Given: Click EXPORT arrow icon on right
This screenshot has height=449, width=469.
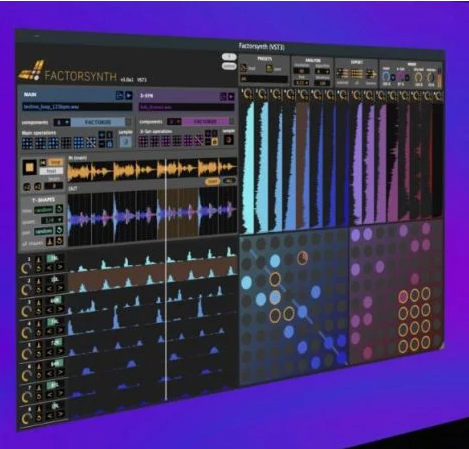Looking at the screenshot, I should pyautogui.click(x=371, y=74).
